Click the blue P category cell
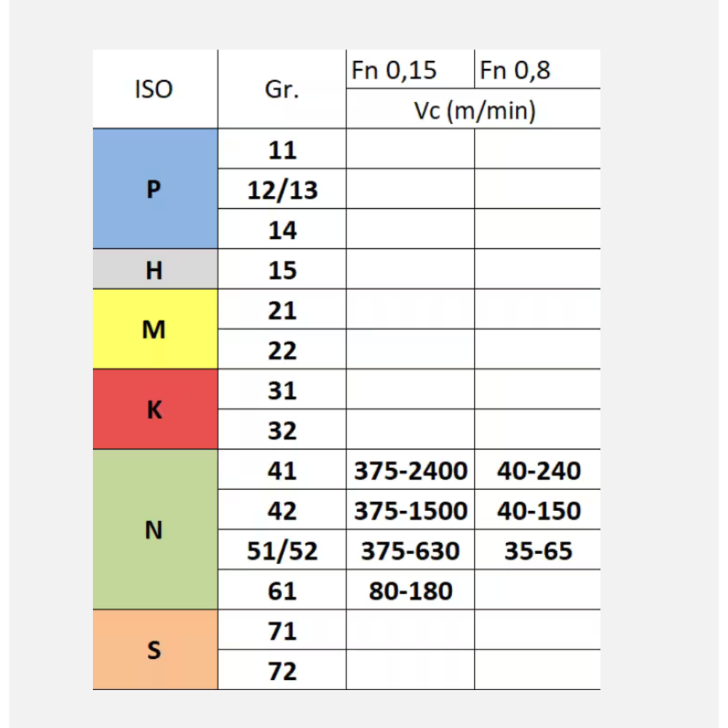Screen dimensions: 728x728 click(x=154, y=189)
